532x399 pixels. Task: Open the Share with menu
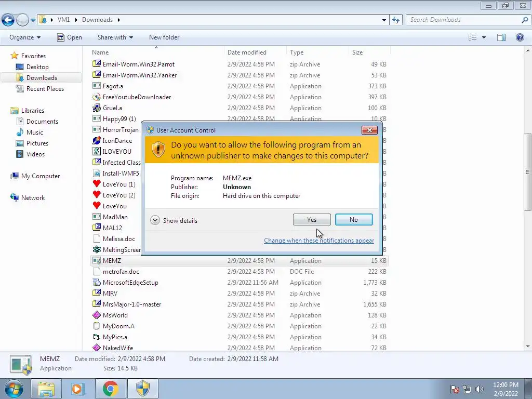coord(115,37)
